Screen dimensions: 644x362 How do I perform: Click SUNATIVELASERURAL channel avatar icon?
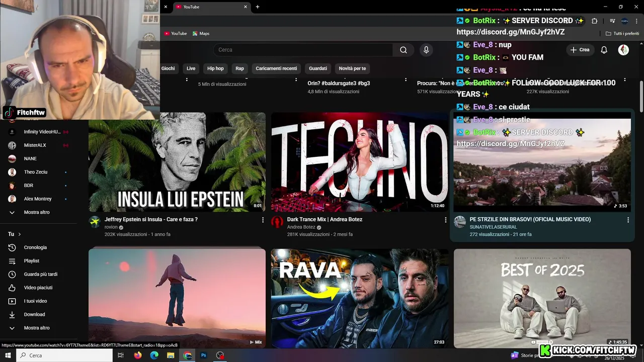(460, 222)
